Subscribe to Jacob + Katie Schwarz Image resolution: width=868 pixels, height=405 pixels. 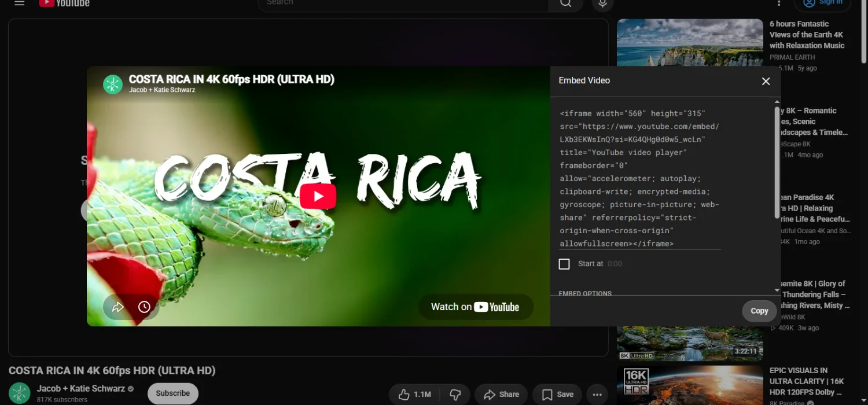(173, 393)
